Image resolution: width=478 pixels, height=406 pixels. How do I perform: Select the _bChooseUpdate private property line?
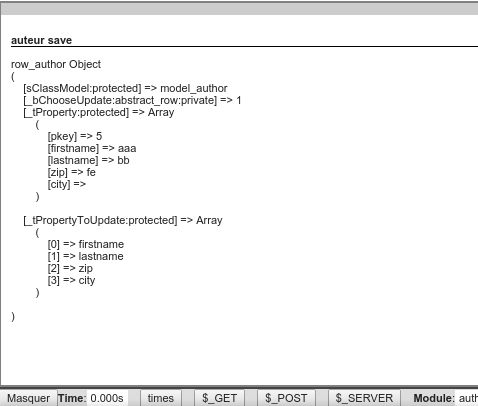(132, 100)
